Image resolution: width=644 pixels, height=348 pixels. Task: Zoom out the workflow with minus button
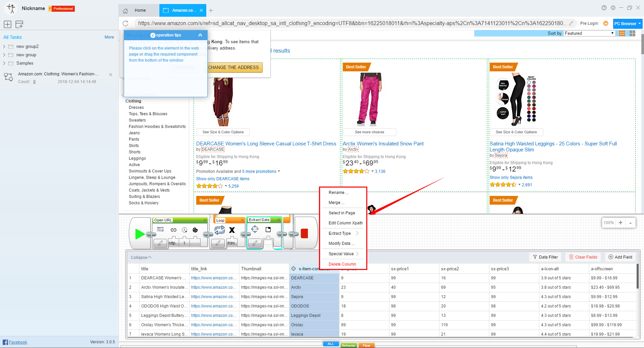tap(630, 223)
